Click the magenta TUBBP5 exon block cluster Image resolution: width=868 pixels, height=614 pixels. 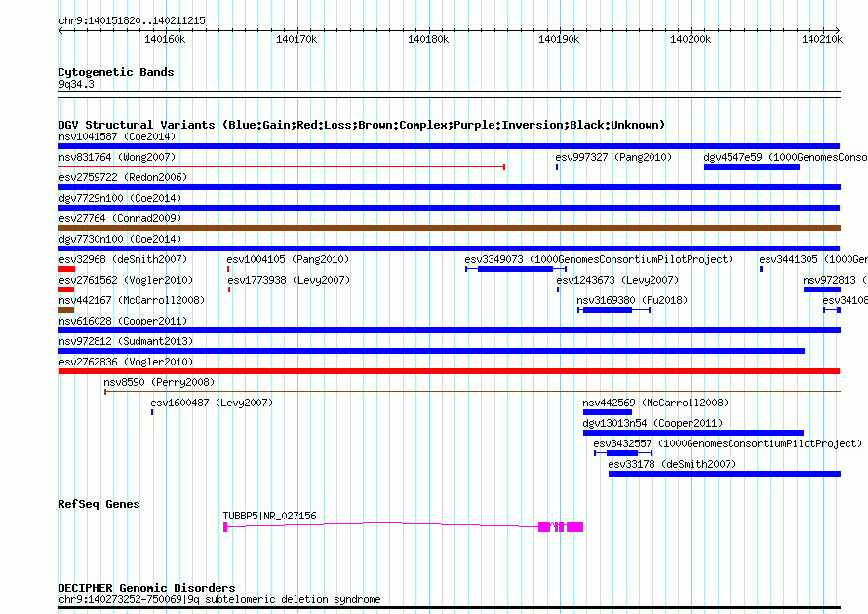(x=561, y=527)
